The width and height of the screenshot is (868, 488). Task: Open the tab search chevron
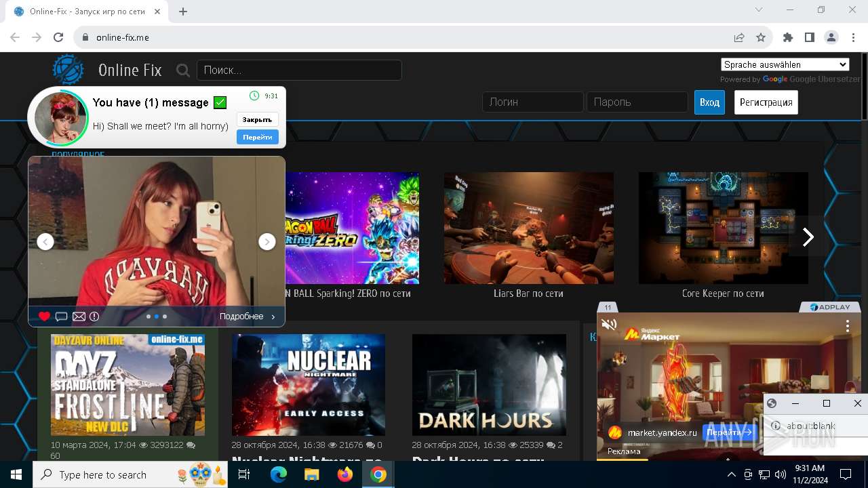(x=759, y=9)
